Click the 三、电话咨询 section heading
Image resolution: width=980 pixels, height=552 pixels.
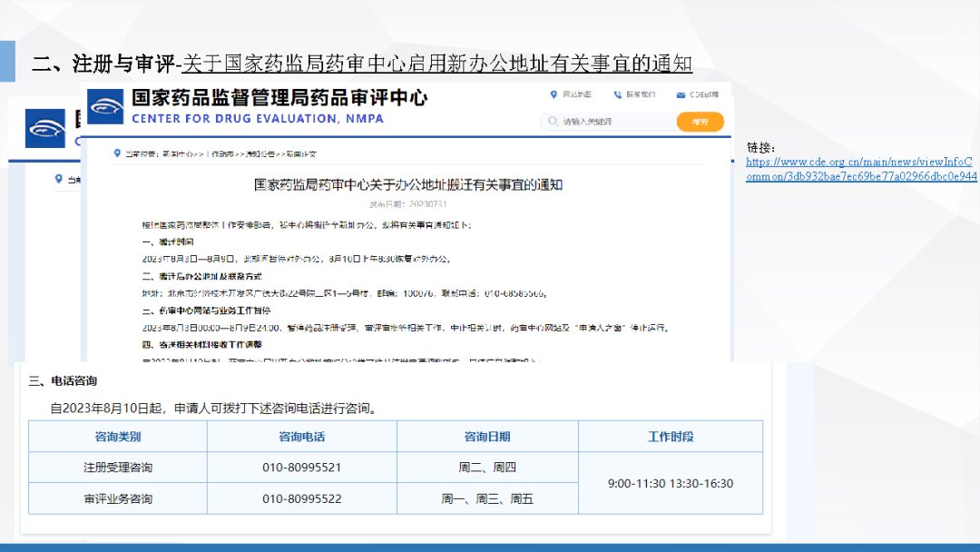(x=64, y=380)
